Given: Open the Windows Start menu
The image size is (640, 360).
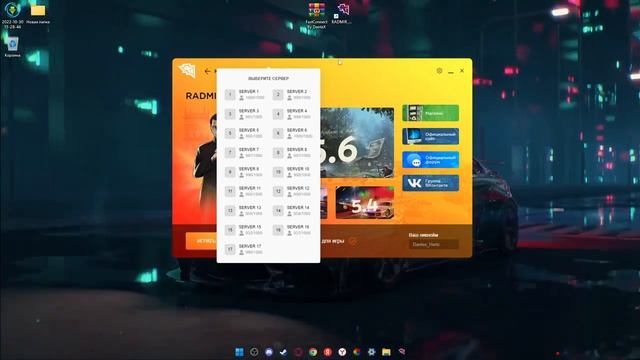Looking at the screenshot, I should click(240, 352).
